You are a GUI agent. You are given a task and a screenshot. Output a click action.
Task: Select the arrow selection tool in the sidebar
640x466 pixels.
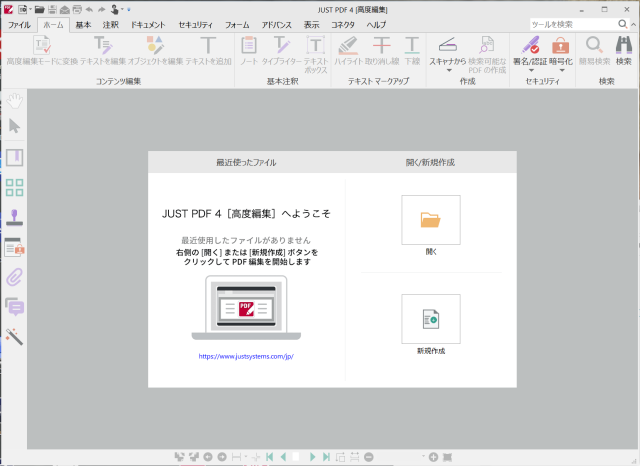[14, 126]
